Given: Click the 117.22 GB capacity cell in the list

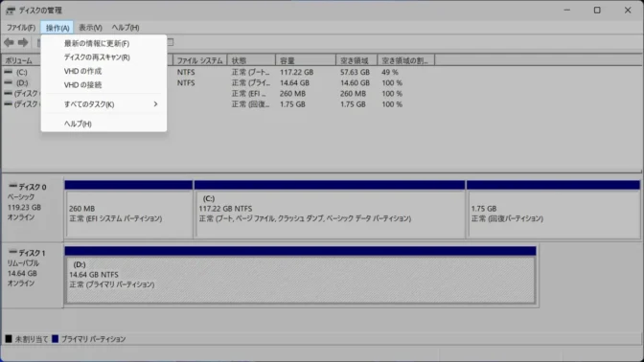Looking at the screenshot, I should (296, 72).
